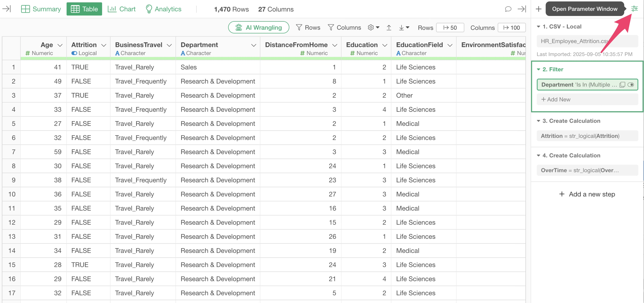Open the table settings gear dropdown
The width and height of the screenshot is (644, 303).
(x=373, y=28)
